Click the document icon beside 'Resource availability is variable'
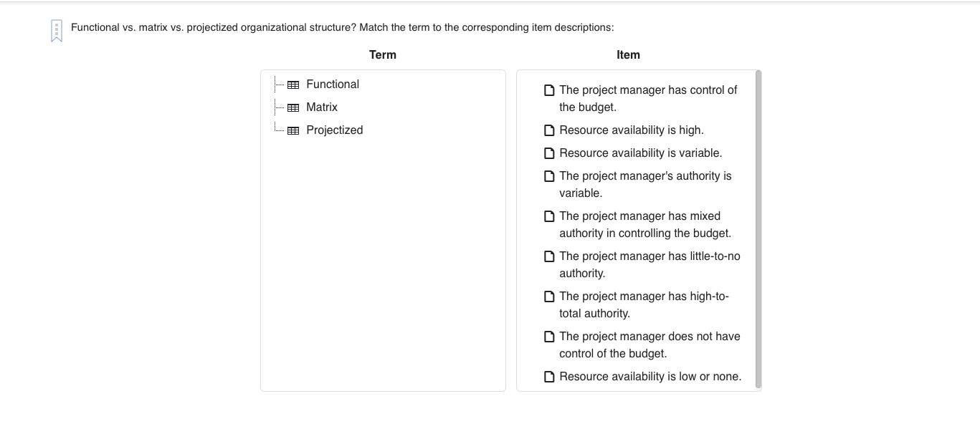980x424 pixels. (x=549, y=153)
